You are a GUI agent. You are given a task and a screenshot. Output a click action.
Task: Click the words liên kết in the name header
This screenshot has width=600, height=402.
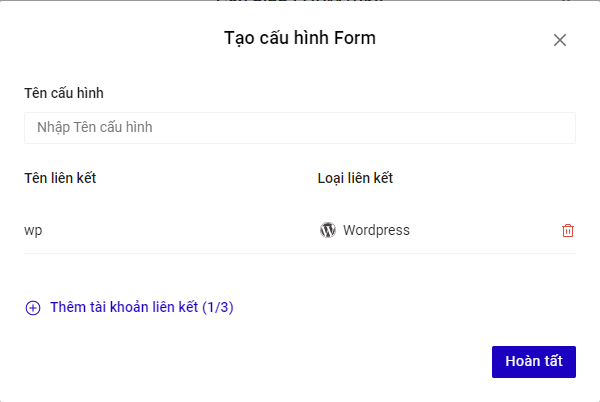click(x=73, y=178)
